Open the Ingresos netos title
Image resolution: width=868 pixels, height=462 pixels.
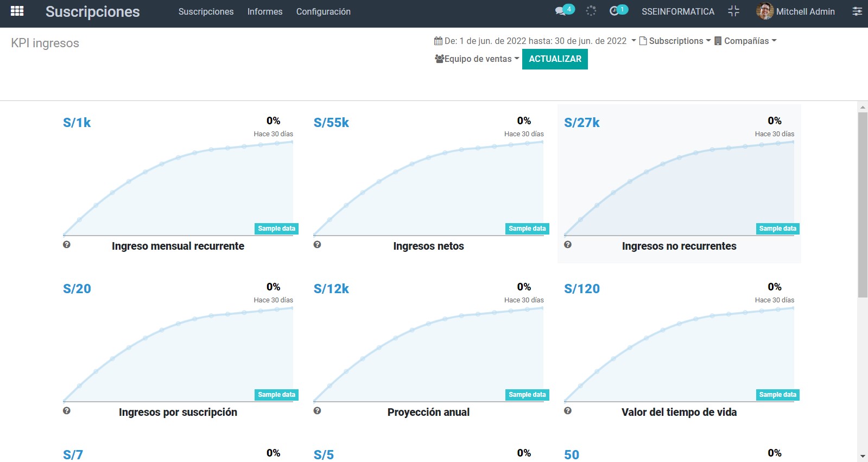click(429, 246)
